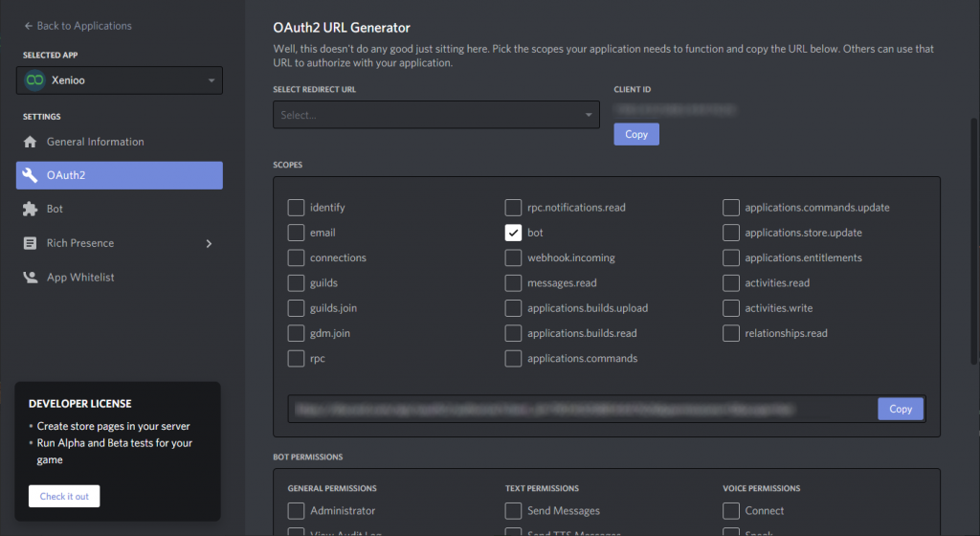Viewport: 980px width, 536px height.
Task: Click the puzzle piece Bot icon
Action: [30, 209]
